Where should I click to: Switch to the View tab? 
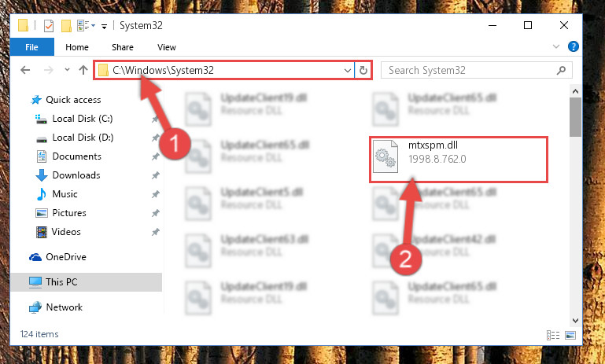pyautogui.click(x=167, y=47)
